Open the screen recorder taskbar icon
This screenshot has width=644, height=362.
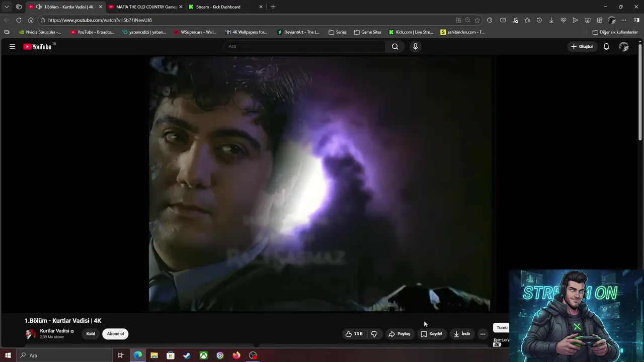253,355
